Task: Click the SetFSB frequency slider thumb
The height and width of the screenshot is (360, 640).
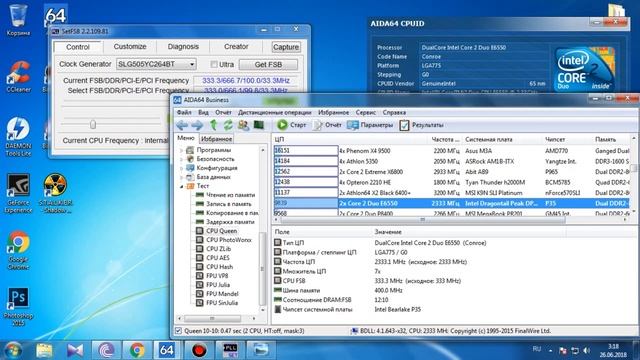Action: [x=93, y=124]
